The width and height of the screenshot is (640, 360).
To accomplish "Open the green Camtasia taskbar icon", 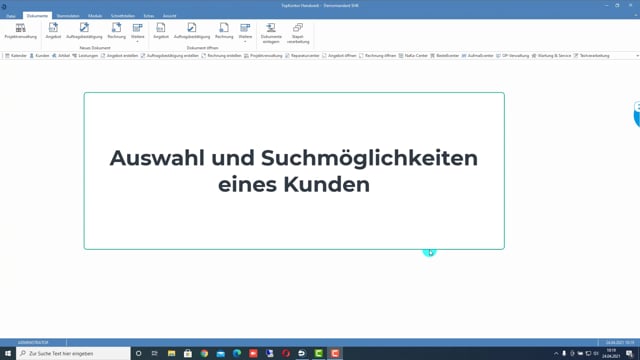I will pos(318,353).
